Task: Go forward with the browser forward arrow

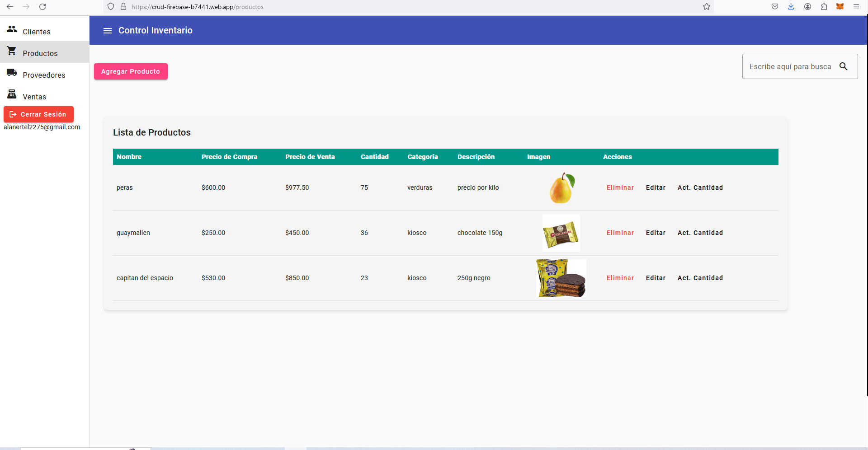Action: (x=26, y=7)
